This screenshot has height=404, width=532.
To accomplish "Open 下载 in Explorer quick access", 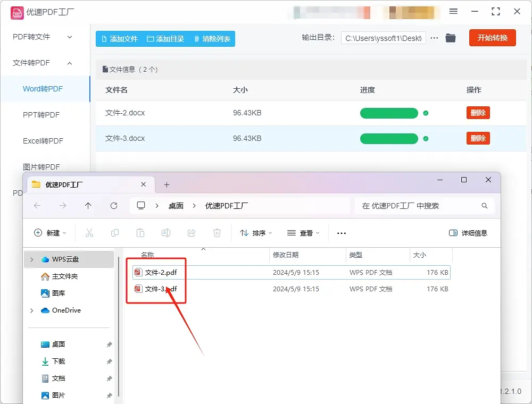I will (x=53, y=361).
